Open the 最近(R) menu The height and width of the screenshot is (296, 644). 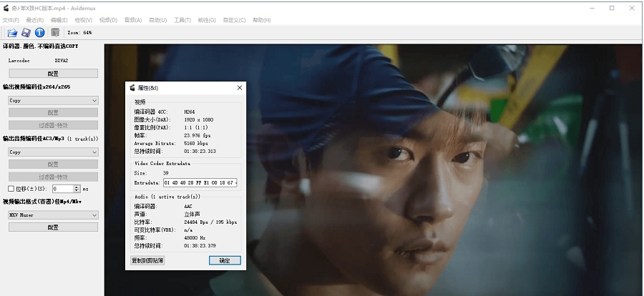click(34, 20)
